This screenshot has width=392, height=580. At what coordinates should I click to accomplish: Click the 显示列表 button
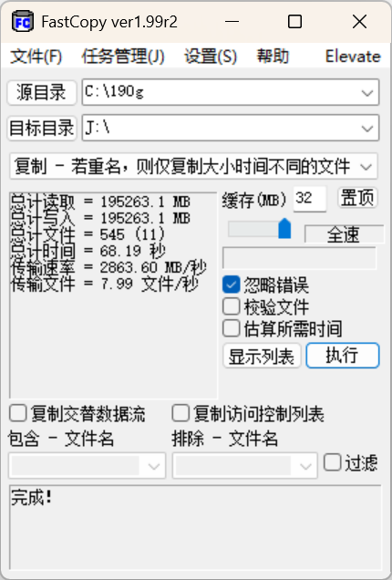coord(262,356)
